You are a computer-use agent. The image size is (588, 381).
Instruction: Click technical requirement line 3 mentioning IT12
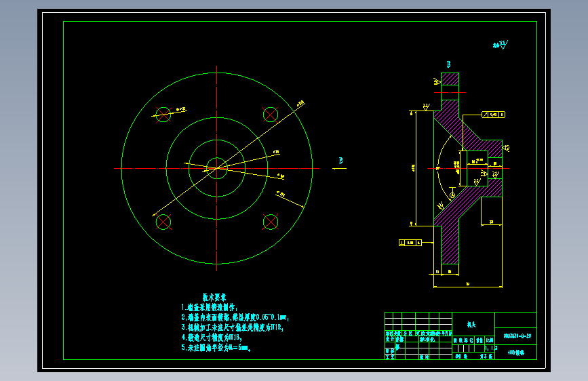click(232, 327)
